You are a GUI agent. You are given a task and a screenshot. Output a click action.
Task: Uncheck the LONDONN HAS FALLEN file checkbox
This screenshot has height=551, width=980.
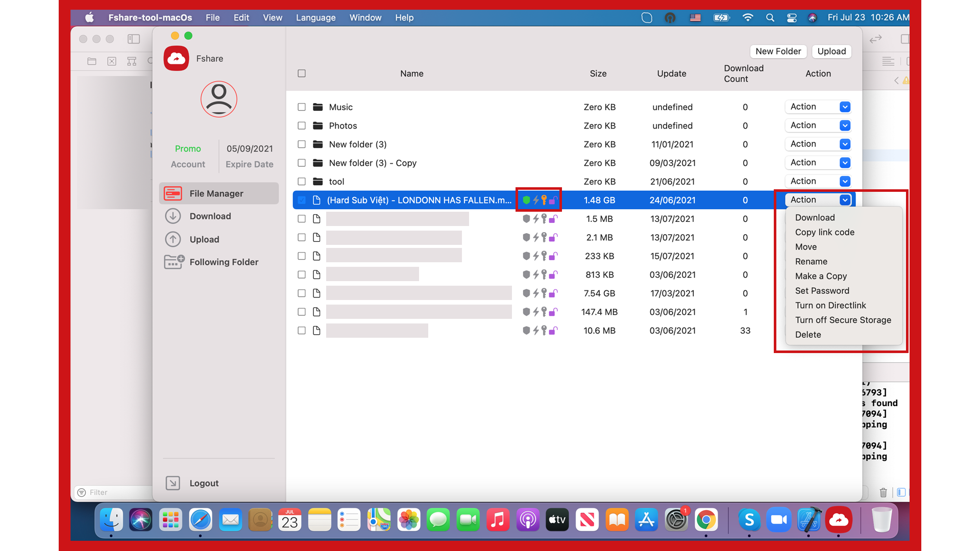tap(302, 200)
